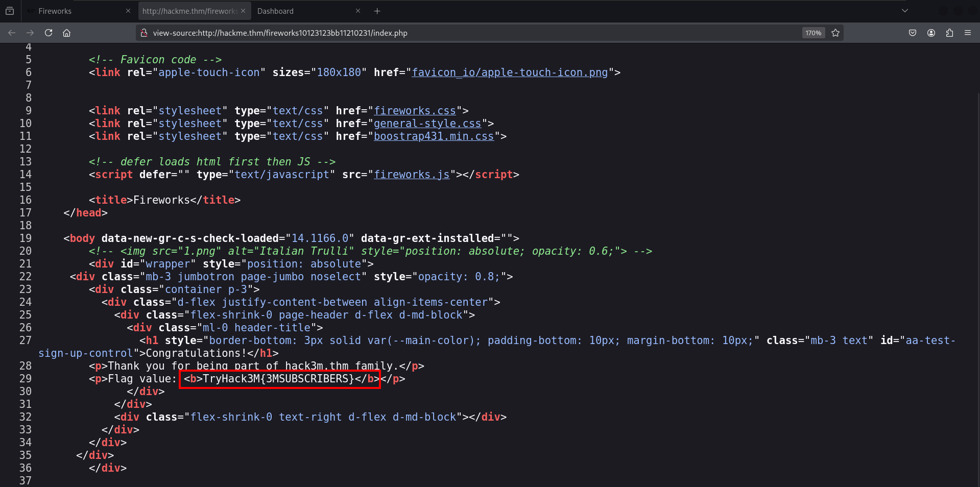The width and height of the screenshot is (980, 487).
Task: Close the Dashboard tab
Action: tap(358, 11)
